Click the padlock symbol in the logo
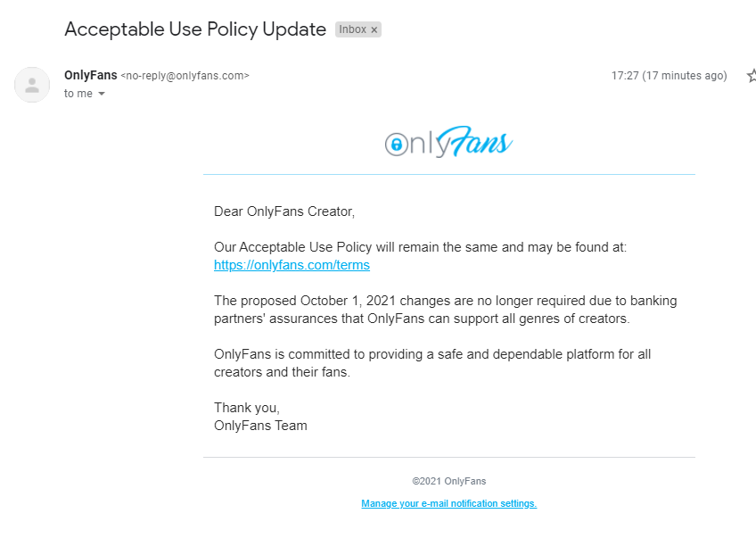 coord(397,145)
